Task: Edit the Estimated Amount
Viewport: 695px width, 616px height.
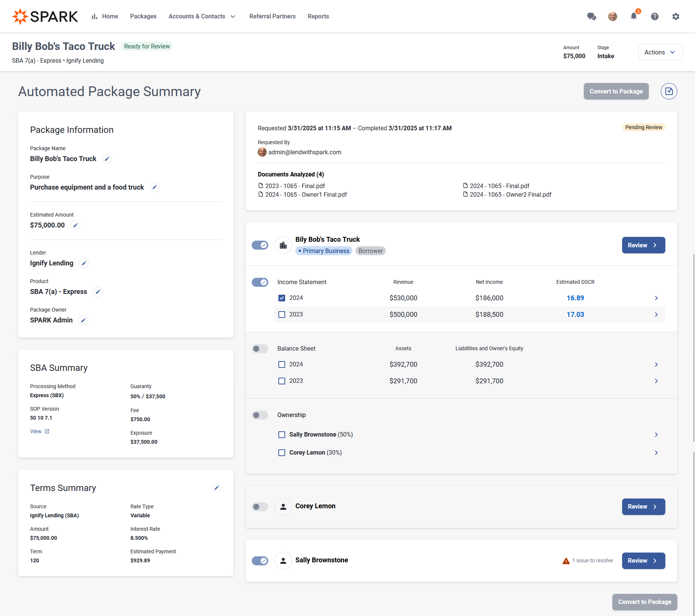Action: [x=76, y=225]
